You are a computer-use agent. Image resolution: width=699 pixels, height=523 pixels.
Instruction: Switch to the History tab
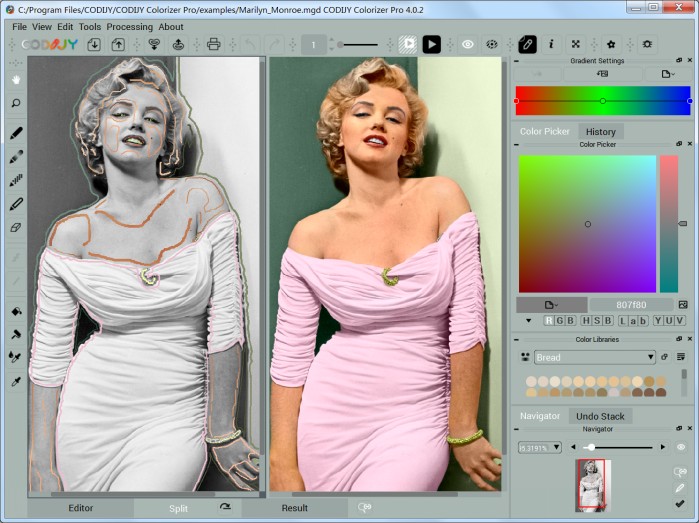tap(600, 132)
